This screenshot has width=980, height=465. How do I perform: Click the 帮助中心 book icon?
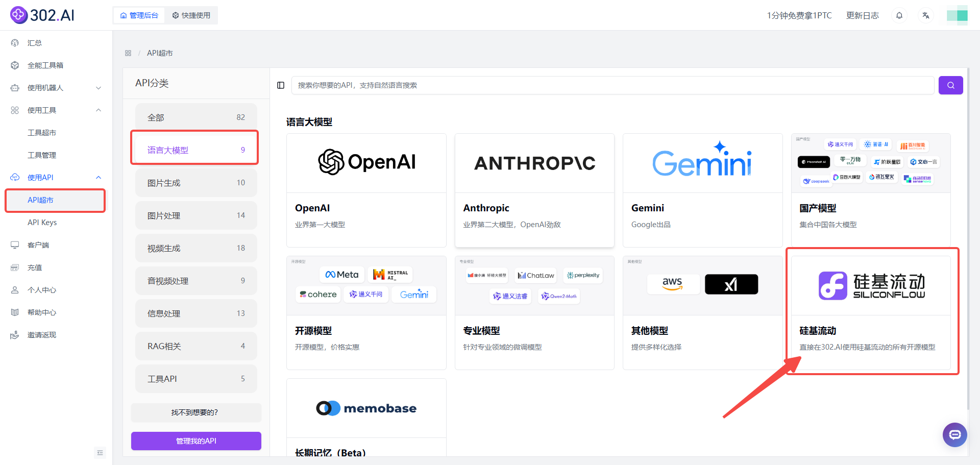click(15, 312)
